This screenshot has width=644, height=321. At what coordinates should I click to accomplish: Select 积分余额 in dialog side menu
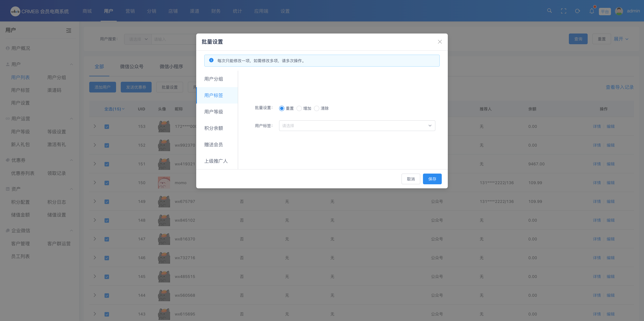tap(213, 128)
